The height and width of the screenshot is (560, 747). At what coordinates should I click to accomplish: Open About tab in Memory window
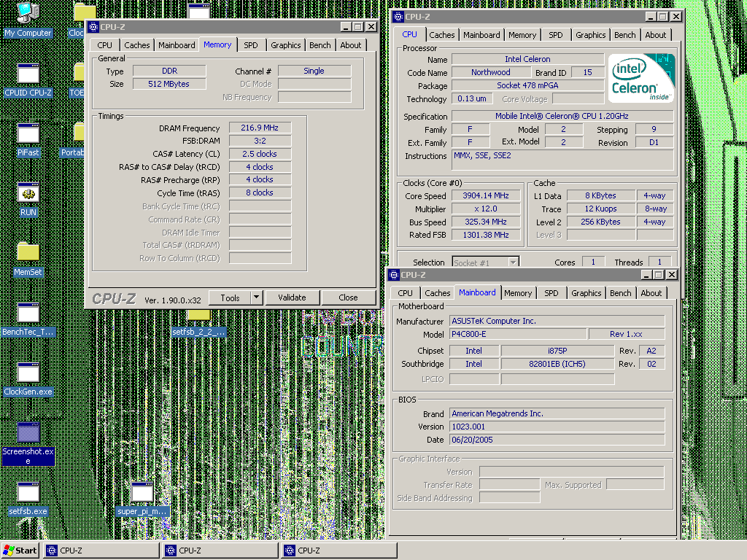pos(351,45)
